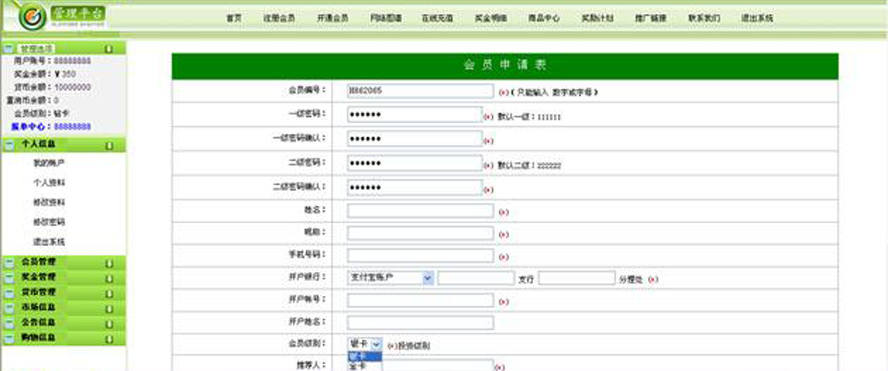Open the 商品中心 menu item
The image size is (888, 371).
point(544,18)
